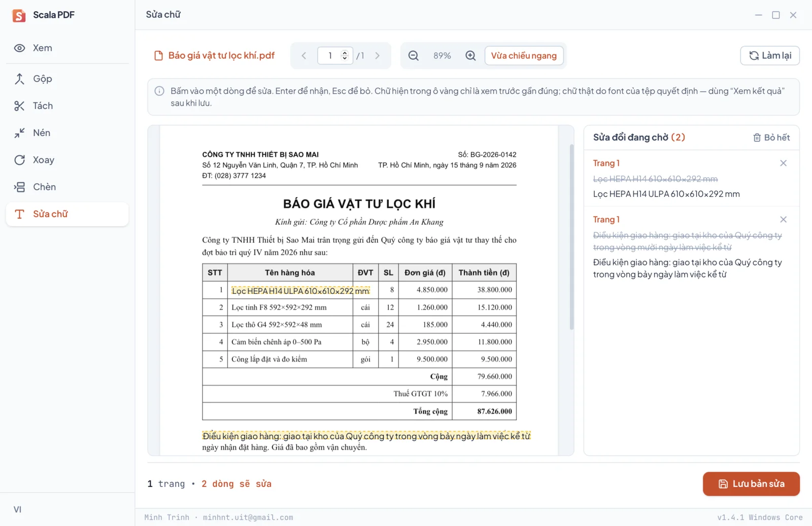Click the Làm lại reset button

770,56
